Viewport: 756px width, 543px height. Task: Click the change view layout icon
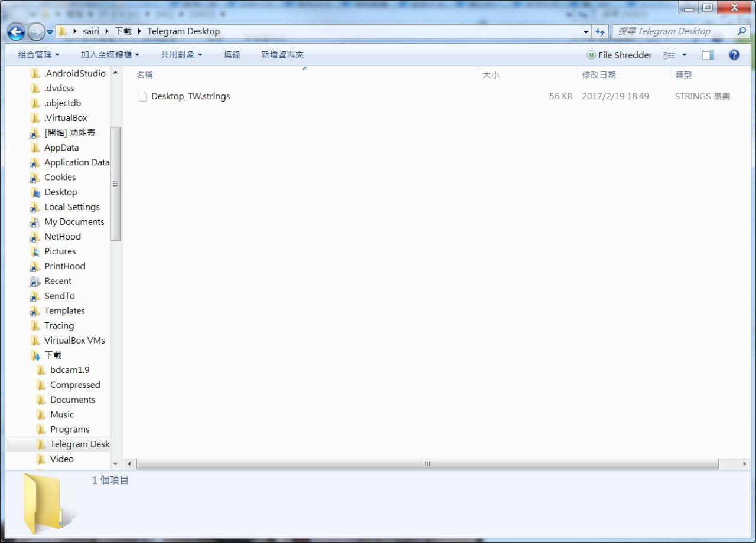point(669,55)
